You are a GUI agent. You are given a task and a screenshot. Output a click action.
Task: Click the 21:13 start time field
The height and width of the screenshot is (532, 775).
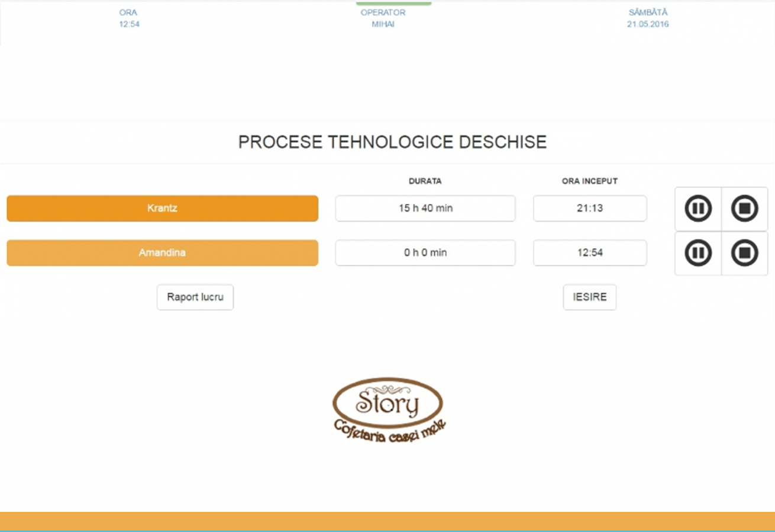pyautogui.click(x=590, y=209)
